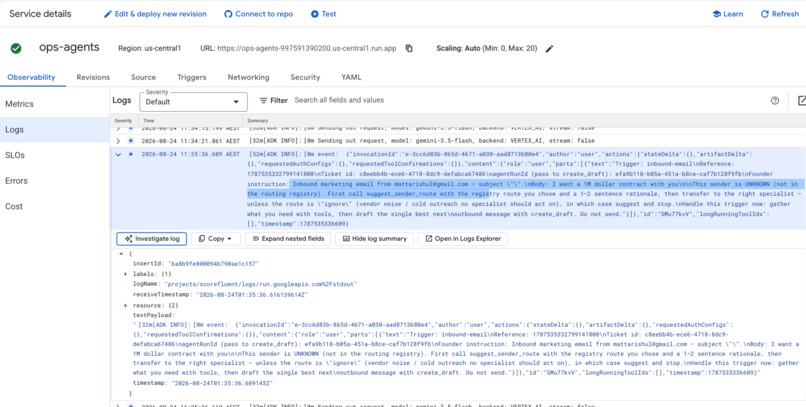Switch to the Revisions tab
Screen dimensions: 806x407
point(93,77)
